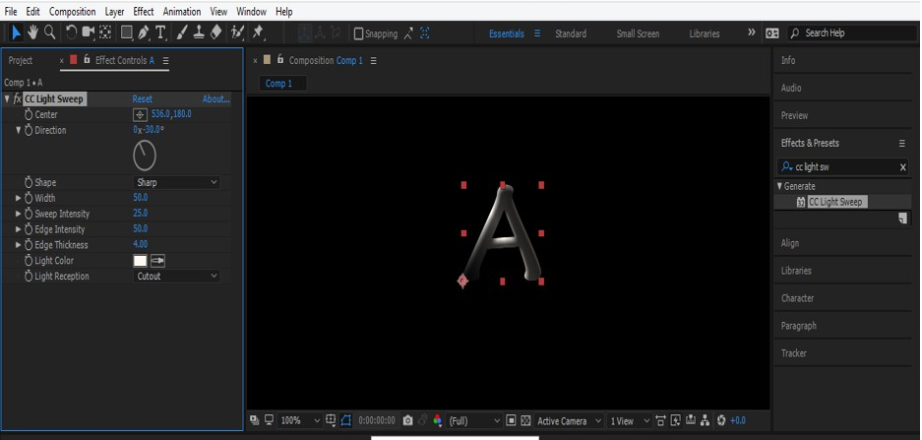This screenshot has width=922, height=440.
Task: Switch to the Small Screen workspace
Action: point(637,34)
